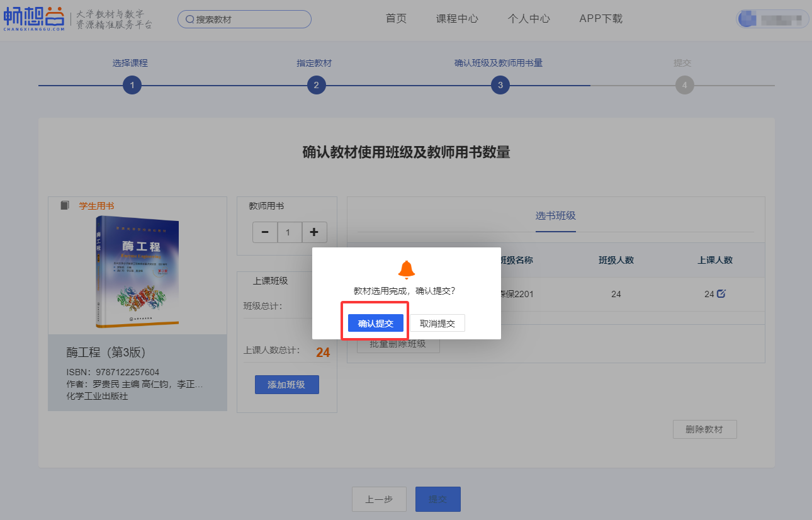Select the 选书班级 tab
Screen dimensions: 812x520
coord(555,216)
